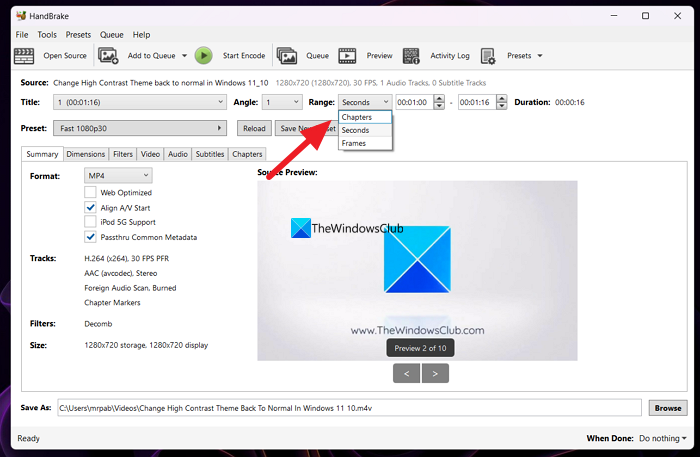The width and height of the screenshot is (700, 457).
Task: Open the Fast 1080p30 preset selector
Action: 140,128
